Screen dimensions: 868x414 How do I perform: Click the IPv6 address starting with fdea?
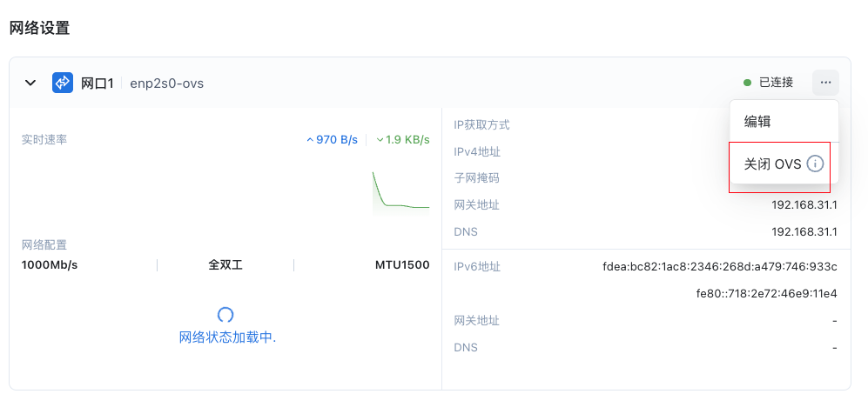(x=719, y=266)
